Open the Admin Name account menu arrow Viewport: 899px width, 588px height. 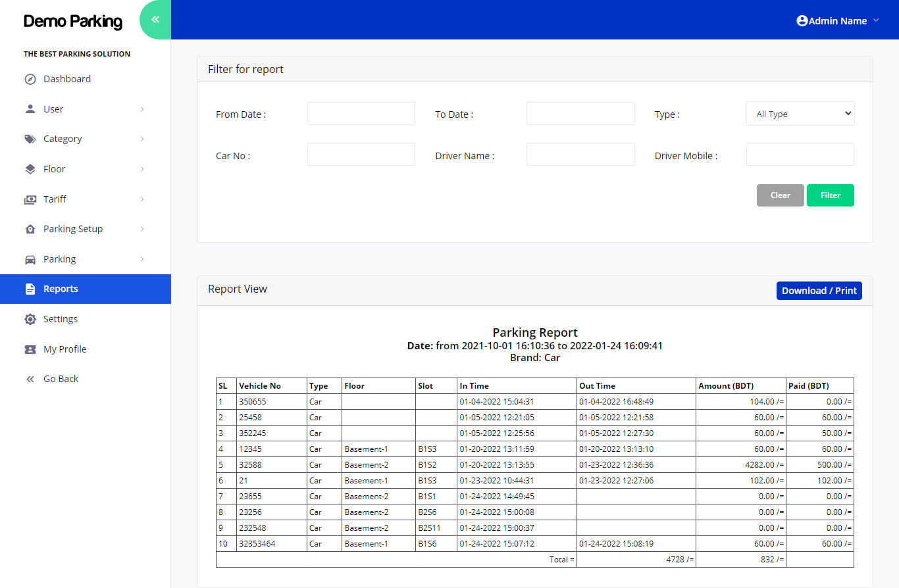coord(876,21)
